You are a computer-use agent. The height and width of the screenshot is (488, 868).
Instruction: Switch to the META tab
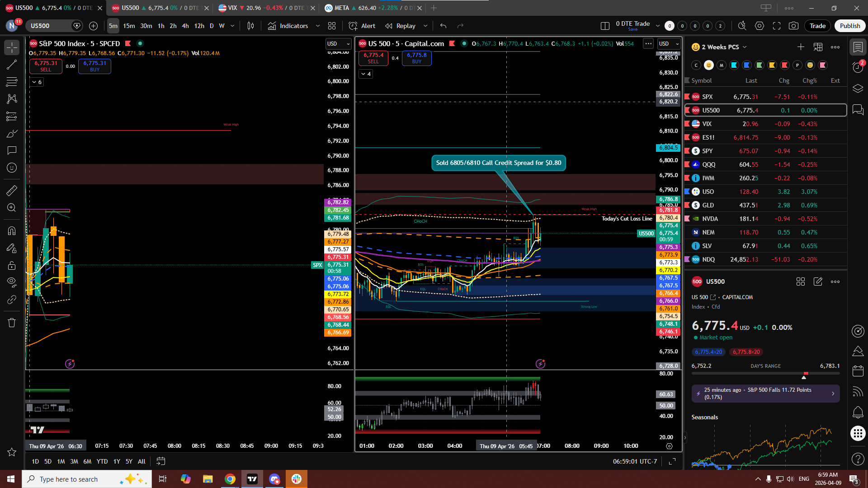pos(341,8)
